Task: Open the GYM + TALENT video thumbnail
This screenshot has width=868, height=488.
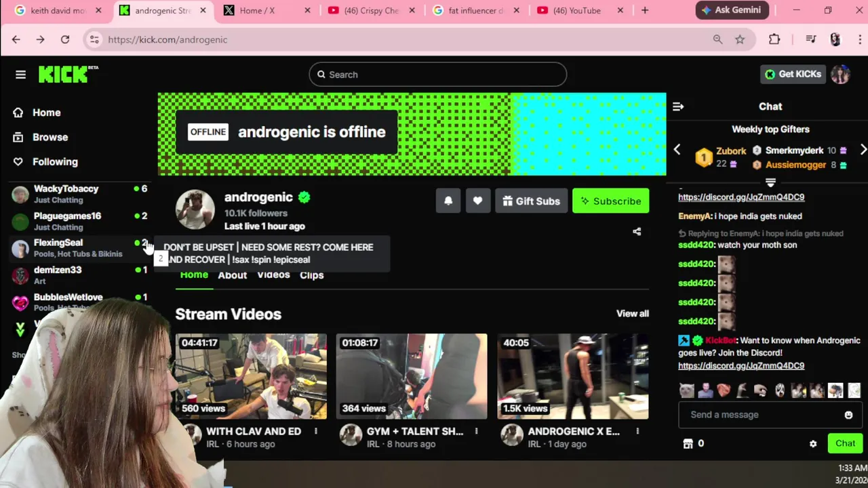Action: [x=412, y=376]
